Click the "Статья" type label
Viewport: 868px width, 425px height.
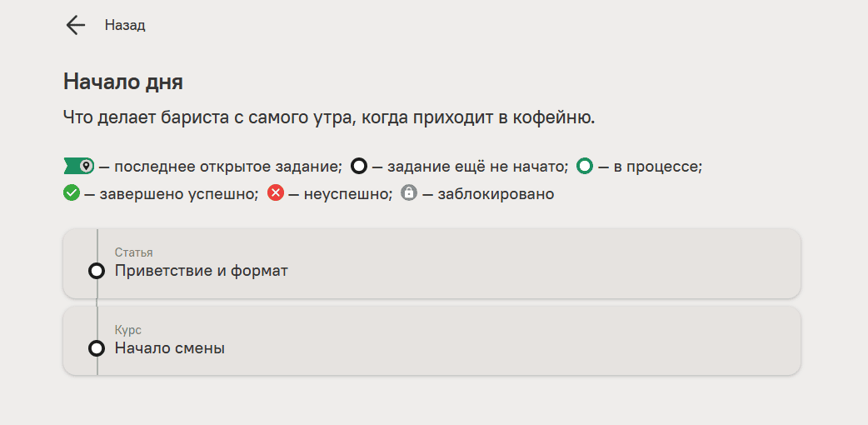pyautogui.click(x=133, y=252)
